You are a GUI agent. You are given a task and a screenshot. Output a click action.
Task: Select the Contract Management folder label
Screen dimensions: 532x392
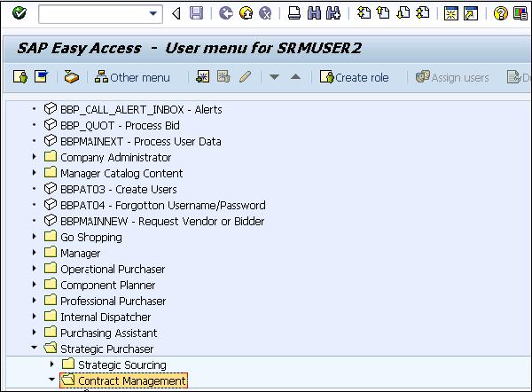[131, 380]
